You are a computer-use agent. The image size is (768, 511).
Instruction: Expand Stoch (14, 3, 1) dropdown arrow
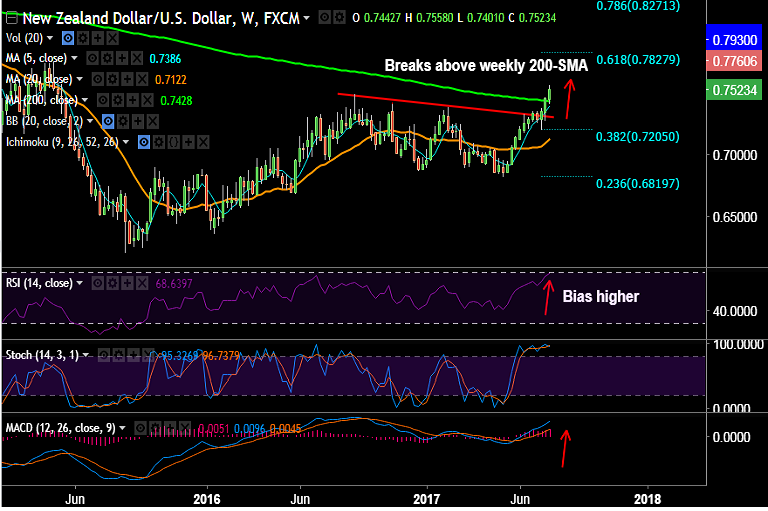86,355
